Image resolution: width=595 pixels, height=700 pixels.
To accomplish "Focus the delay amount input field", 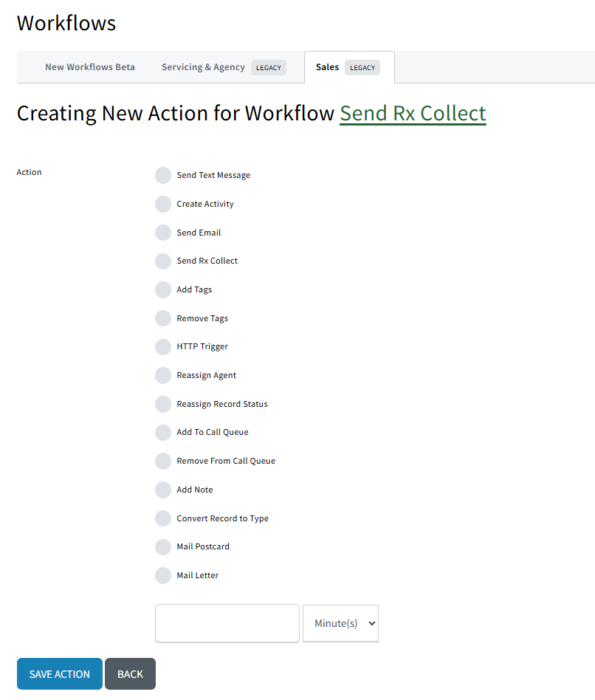I will (x=227, y=623).
